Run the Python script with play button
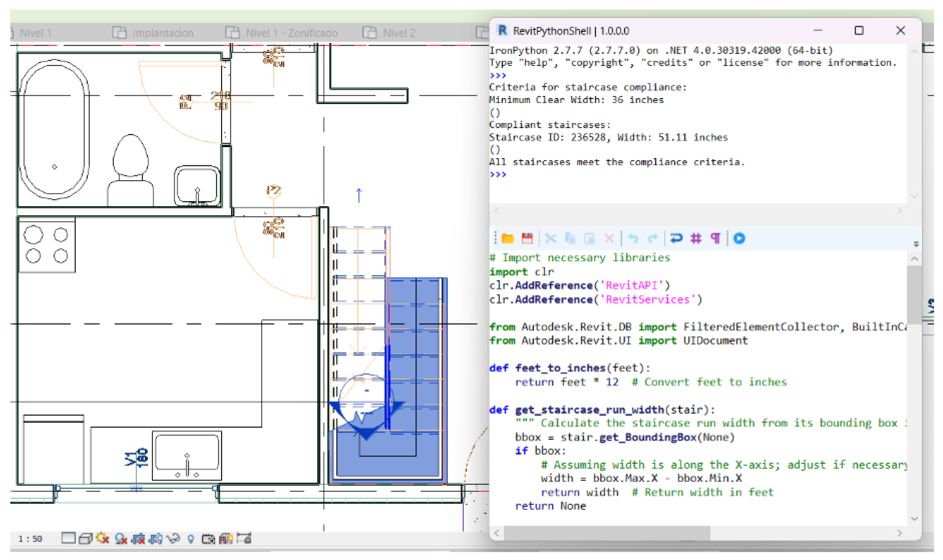The width and height of the screenshot is (943, 560). coord(739,239)
